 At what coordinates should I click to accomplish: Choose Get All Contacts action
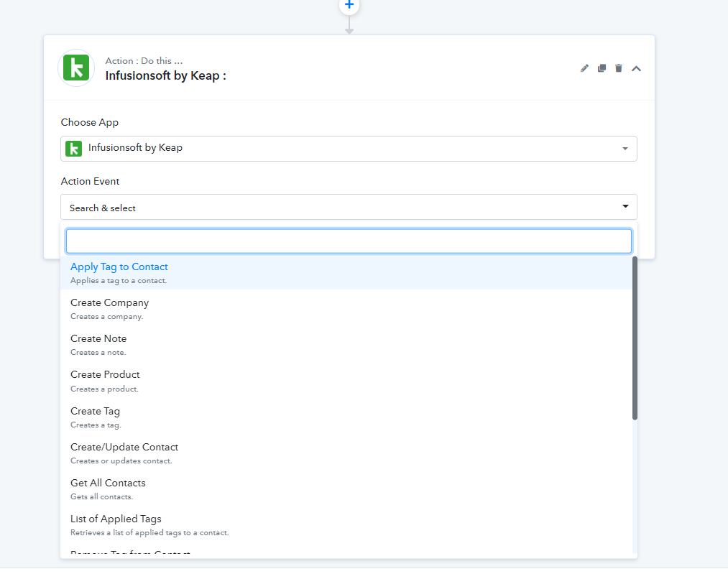coord(346,489)
